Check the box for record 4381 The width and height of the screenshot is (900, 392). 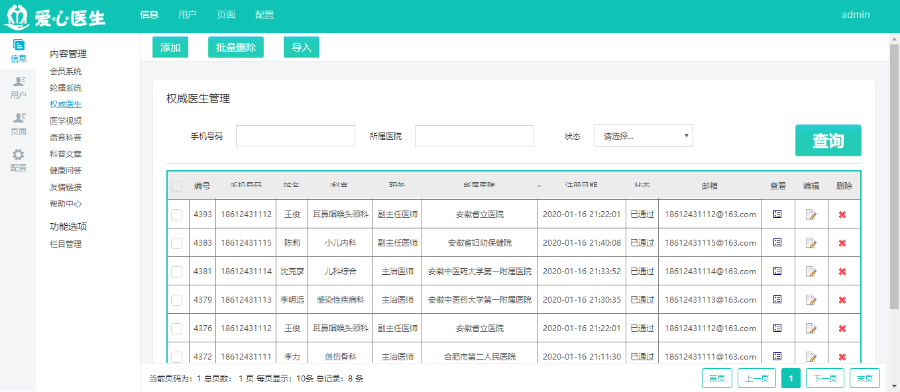[177, 271]
